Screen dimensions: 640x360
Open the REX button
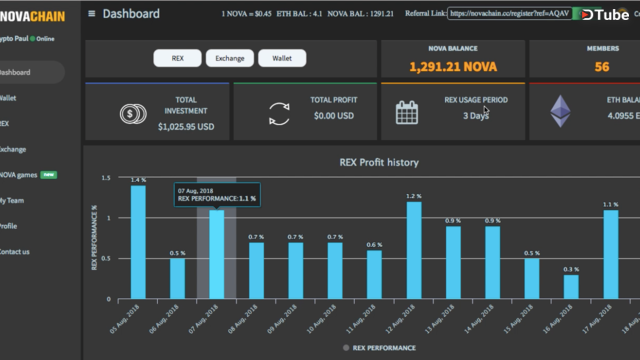pos(178,58)
